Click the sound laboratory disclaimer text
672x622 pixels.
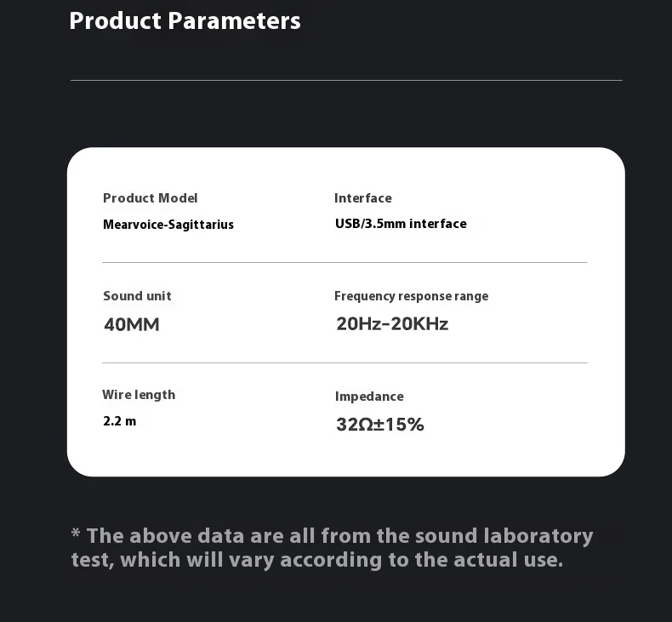[x=332, y=548]
